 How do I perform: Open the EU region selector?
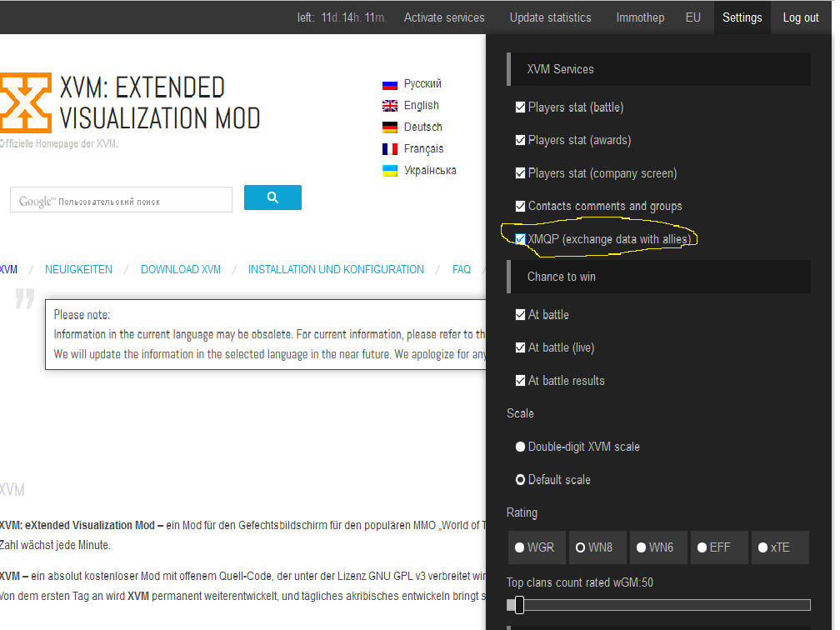click(692, 17)
